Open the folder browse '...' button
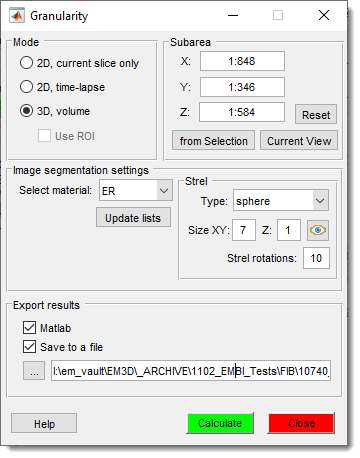Image resolution: width=360 pixels, height=458 pixels. point(34,370)
